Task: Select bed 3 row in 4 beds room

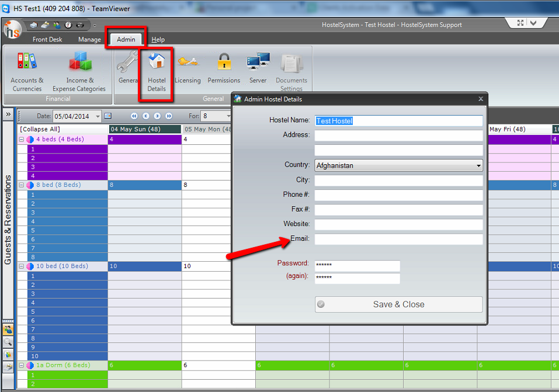Action: [67, 167]
